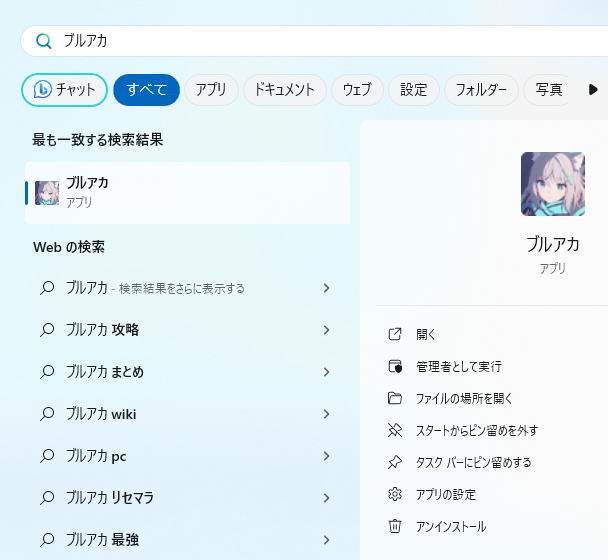Click the Bing chat logo icon

pyautogui.click(x=43, y=89)
